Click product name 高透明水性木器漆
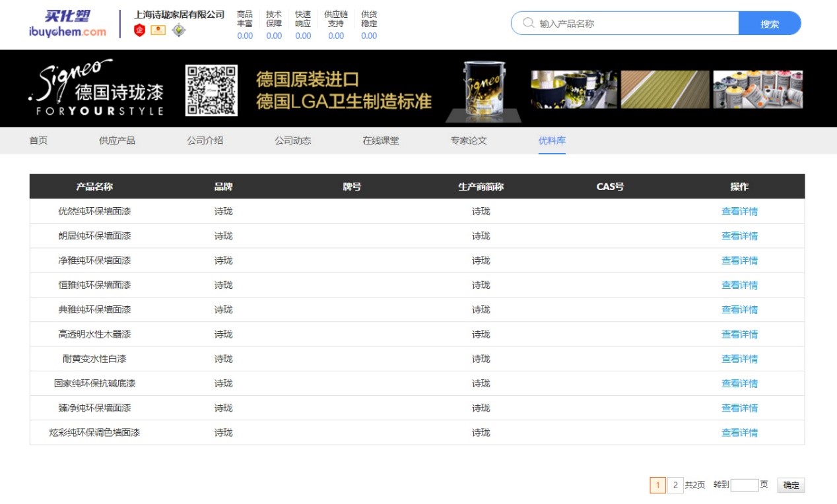837x504 pixels. pyautogui.click(x=94, y=334)
